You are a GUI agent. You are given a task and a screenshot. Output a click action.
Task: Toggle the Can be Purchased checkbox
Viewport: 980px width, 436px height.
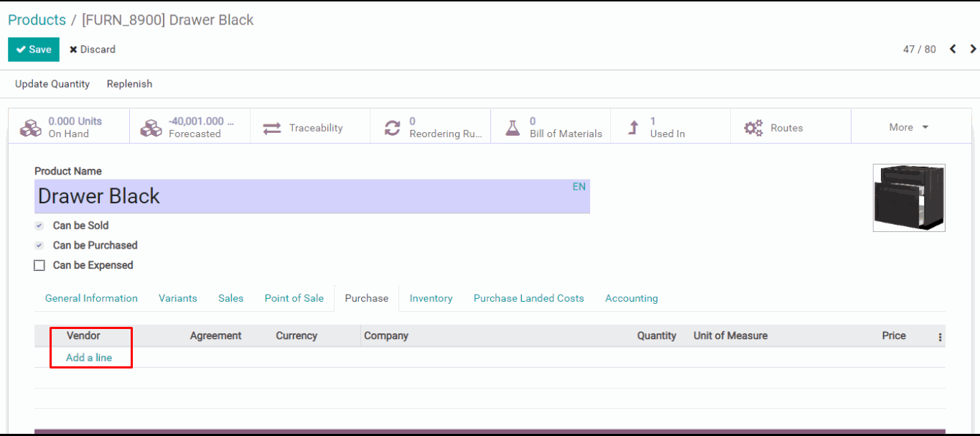pyautogui.click(x=39, y=246)
